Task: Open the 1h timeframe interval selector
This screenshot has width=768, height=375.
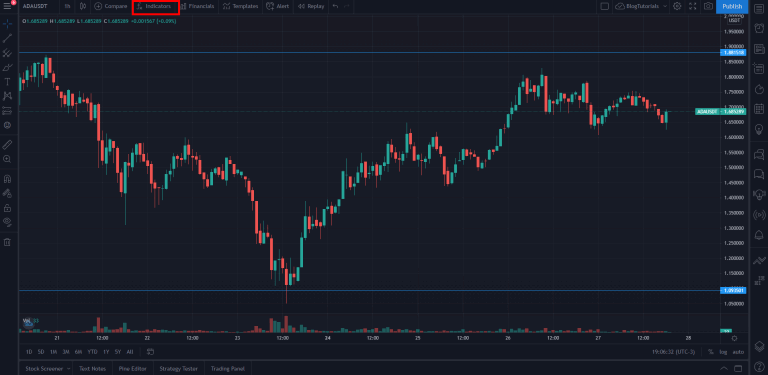Action: point(67,6)
